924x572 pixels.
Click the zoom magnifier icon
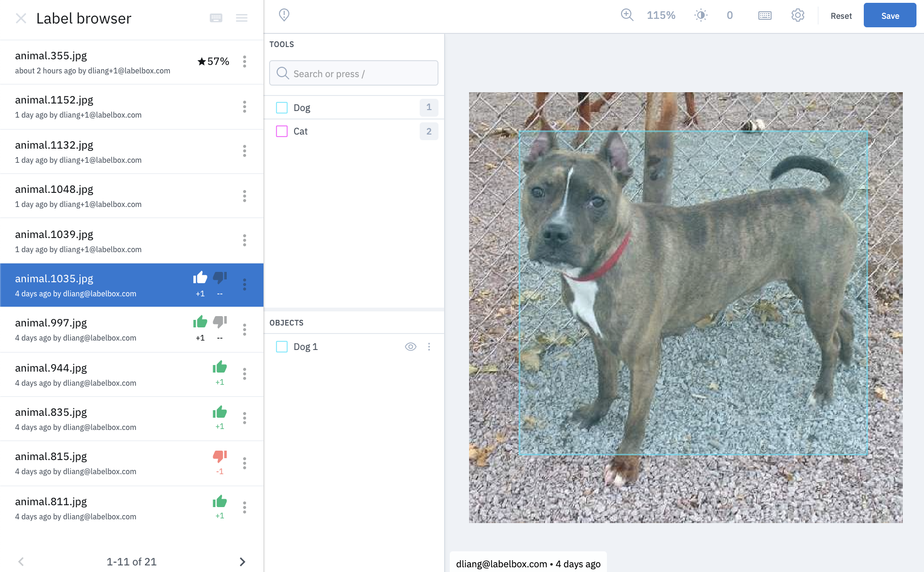(627, 15)
